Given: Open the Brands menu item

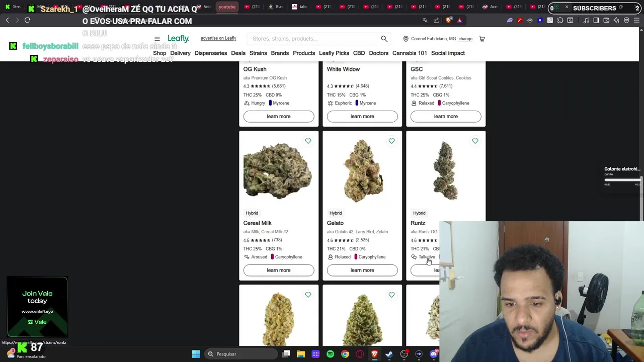Looking at the screenshot, I should (x=280, y=53).
